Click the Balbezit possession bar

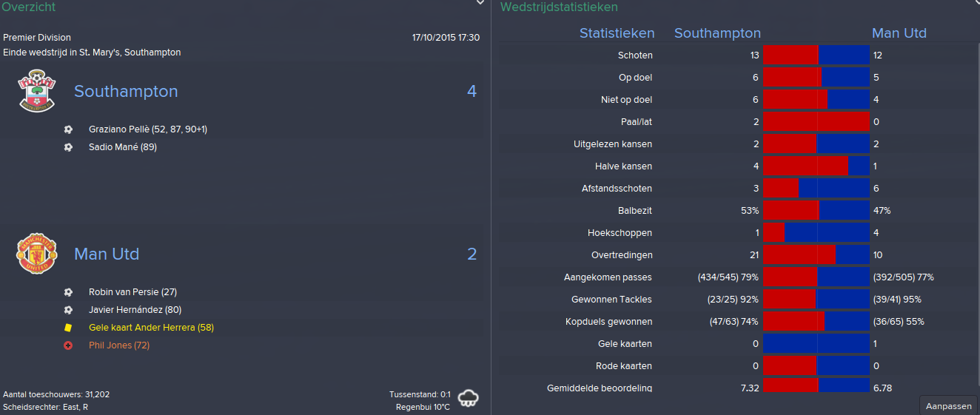tap(816, 211)
